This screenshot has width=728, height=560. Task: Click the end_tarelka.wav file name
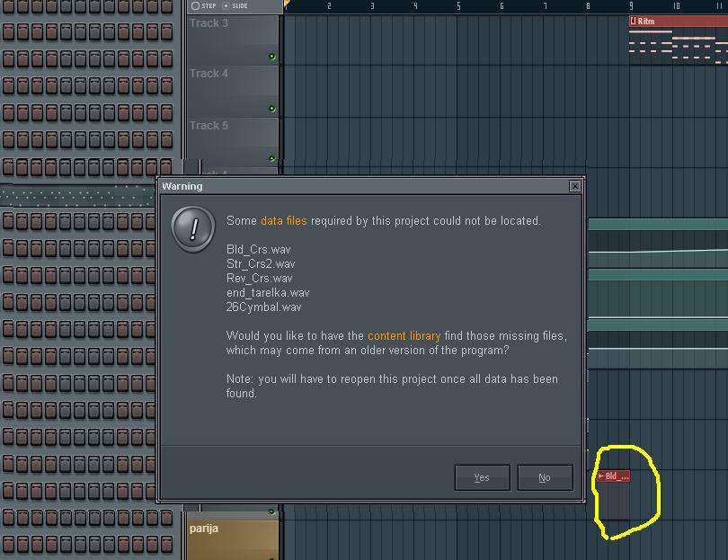coord(268,292)
